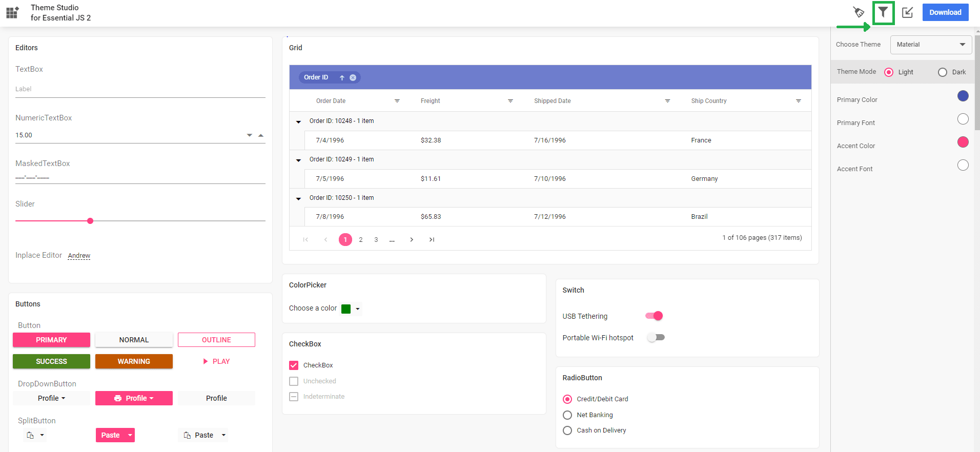980x452 pixels.
Task: Select Cash on Delivery radio button
Action: pos(567,430)
